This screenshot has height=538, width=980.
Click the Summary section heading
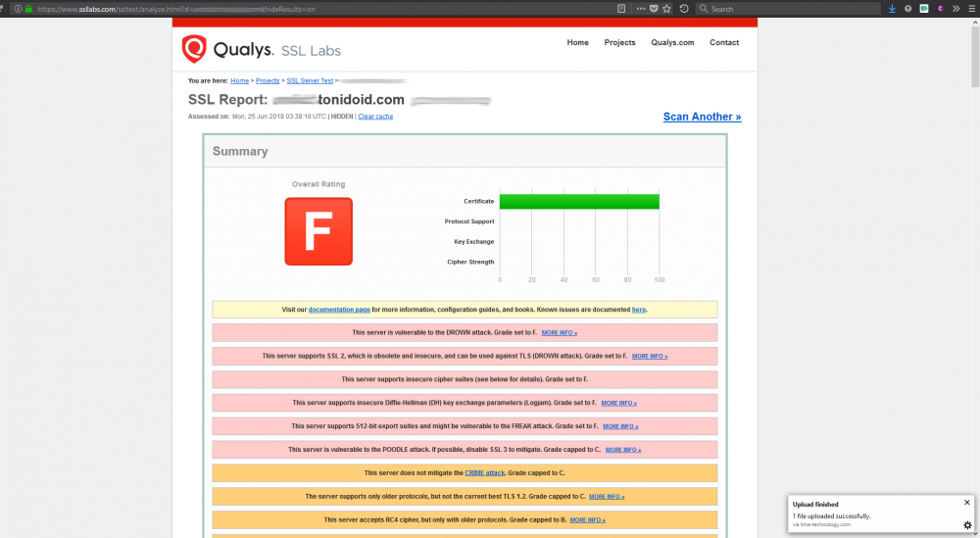coord(240,151)
